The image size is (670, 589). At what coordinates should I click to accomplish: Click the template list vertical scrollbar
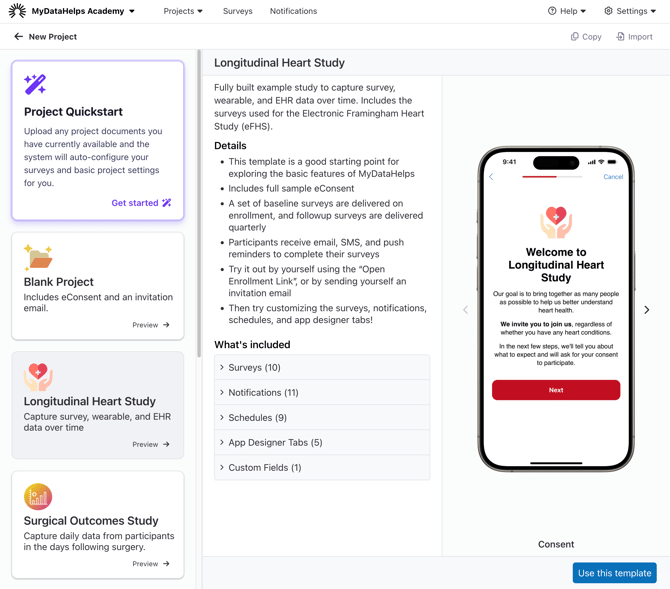(199, 204)
